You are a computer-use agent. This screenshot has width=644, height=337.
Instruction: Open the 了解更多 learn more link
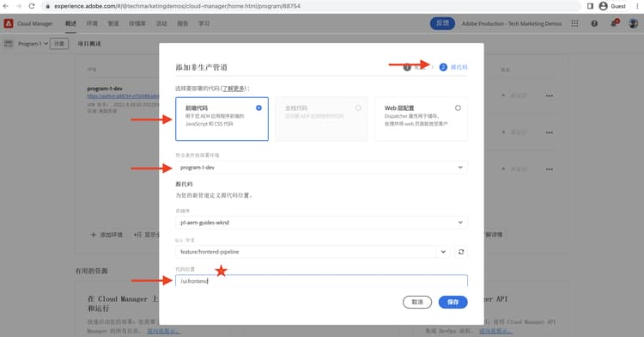[233, 89]
